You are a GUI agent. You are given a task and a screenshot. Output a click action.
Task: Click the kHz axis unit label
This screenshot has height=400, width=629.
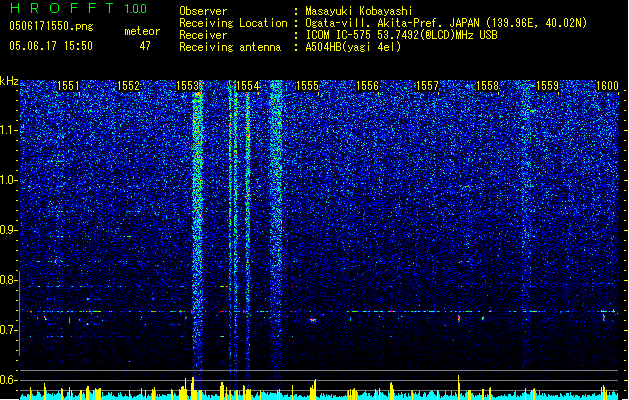9,81
